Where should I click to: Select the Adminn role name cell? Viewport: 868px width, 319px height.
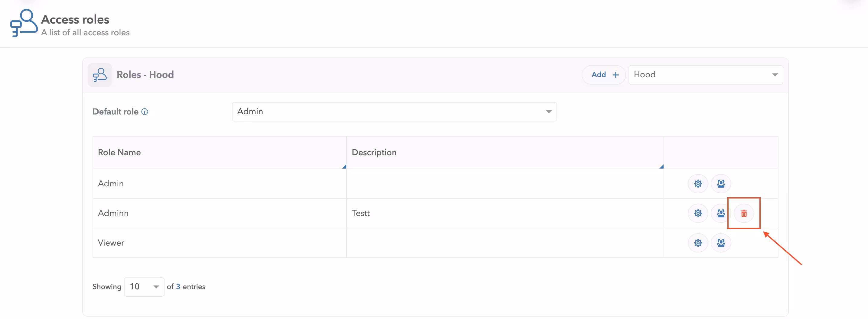(x=113, y=213)
